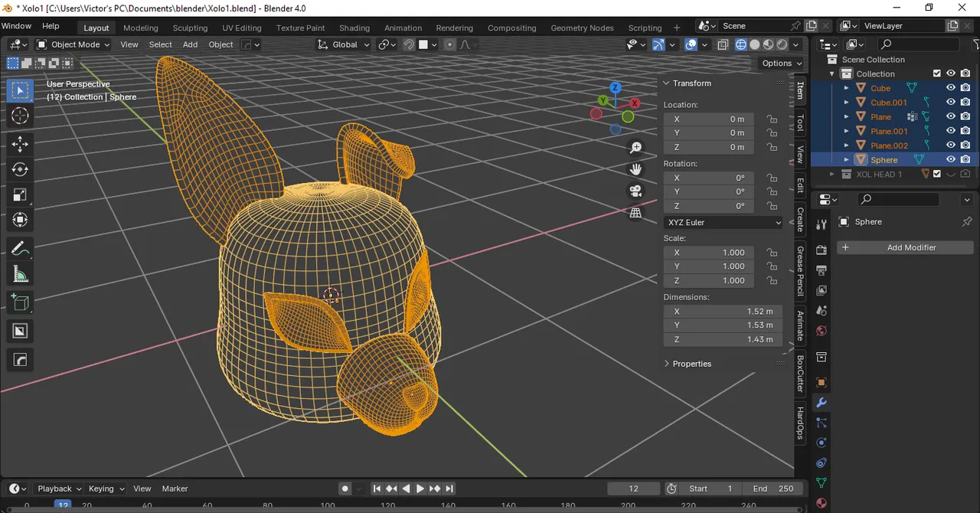Open the Physics properties tab
Screen dimensions: 980x513
(x=822, y=443)
